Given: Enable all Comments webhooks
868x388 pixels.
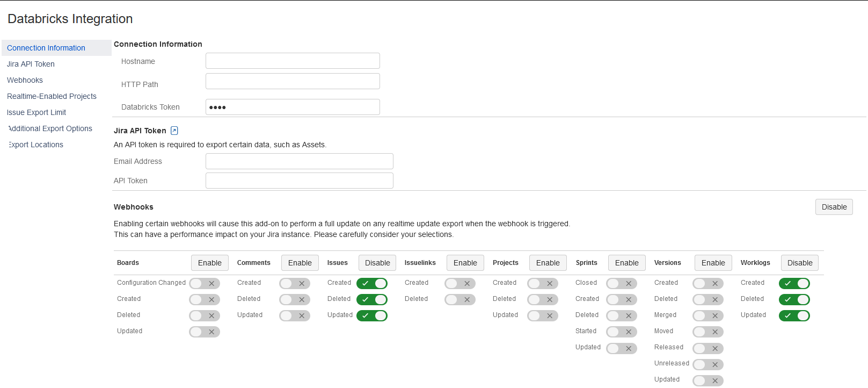Looking at the screenshot, I should [x=300, y=263].
